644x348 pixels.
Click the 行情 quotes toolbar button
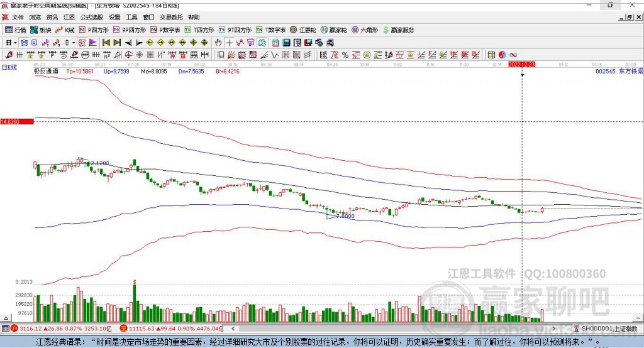[16, 30]
